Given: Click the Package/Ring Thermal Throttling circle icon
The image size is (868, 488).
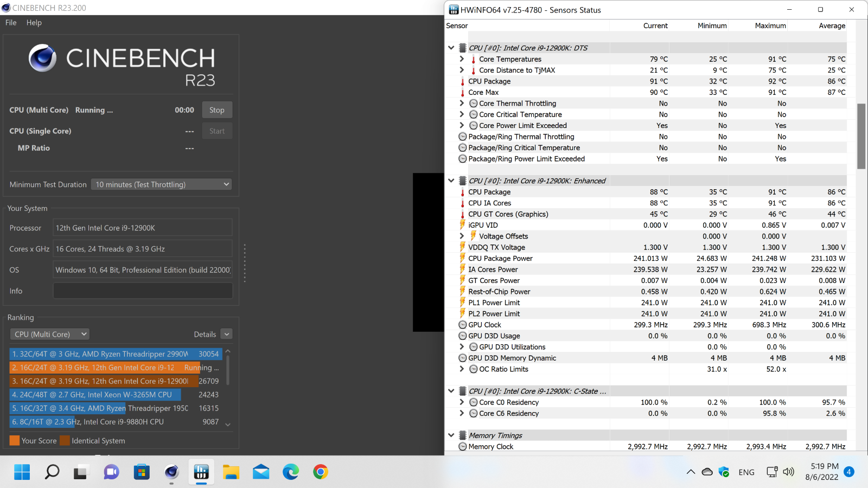Looking at the screenshot, I should (463, 137).
